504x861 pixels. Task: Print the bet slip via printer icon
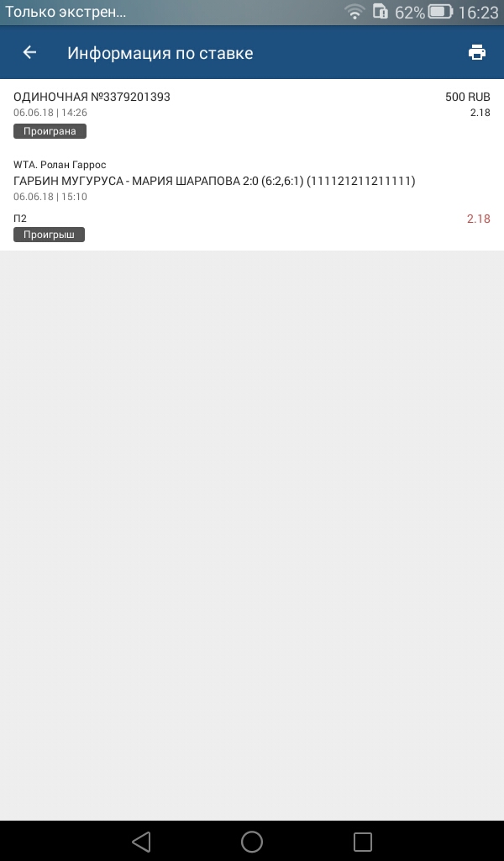click(x=476, y=52)
